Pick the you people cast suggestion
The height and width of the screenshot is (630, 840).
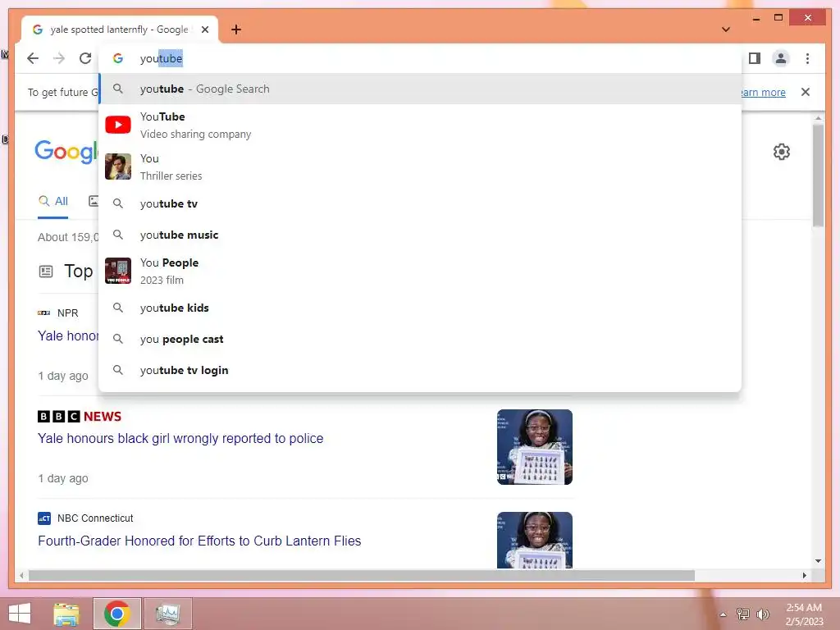pyautogui.click(x=421, y=339)
